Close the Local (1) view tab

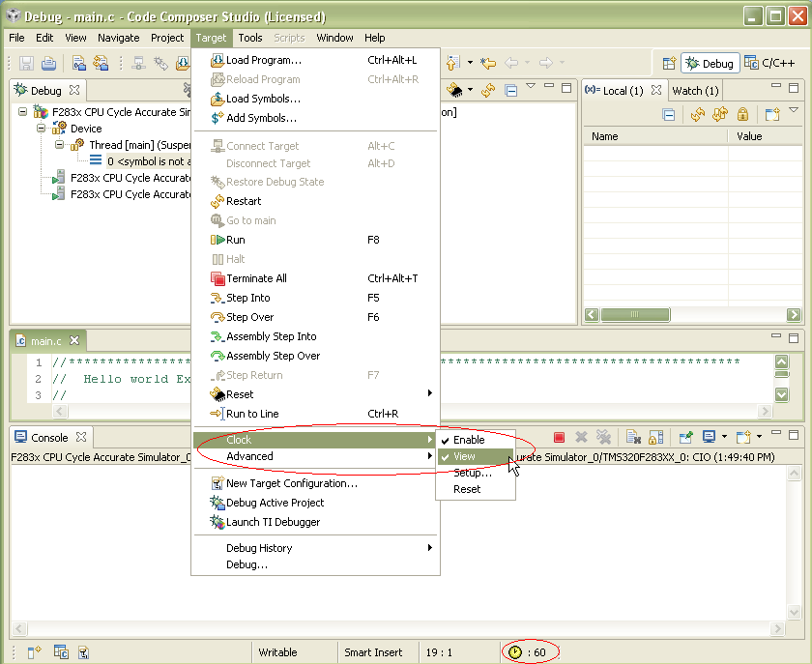(656, 90)
